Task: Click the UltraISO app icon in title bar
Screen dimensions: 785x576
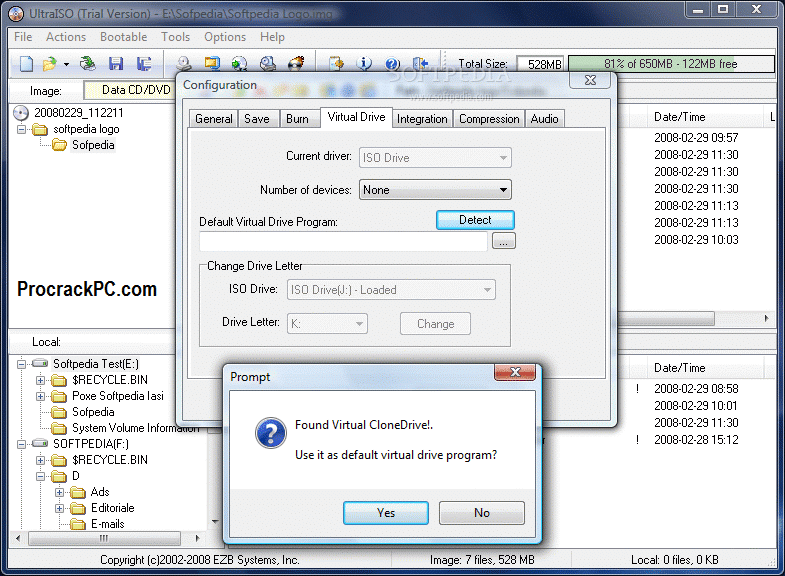Action: 16,13
